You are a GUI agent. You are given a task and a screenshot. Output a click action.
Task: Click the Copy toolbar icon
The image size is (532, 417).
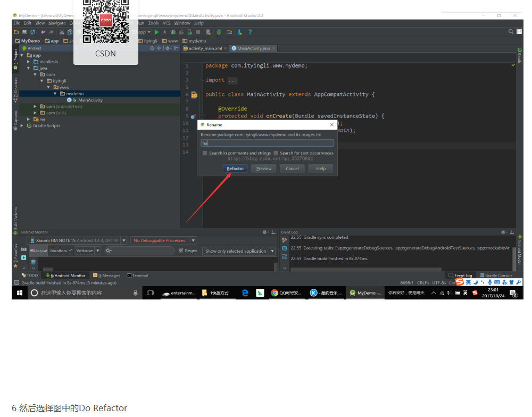[x=70, y=32]
